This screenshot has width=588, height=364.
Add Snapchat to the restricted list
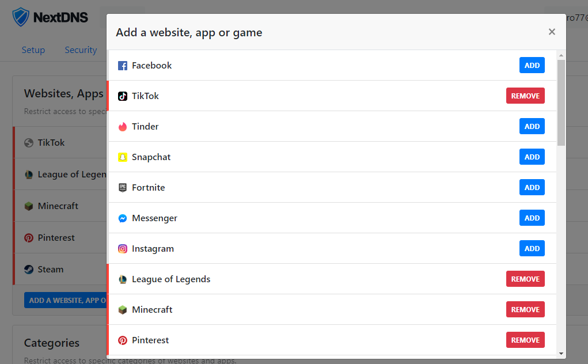click(x=532, y=157)
